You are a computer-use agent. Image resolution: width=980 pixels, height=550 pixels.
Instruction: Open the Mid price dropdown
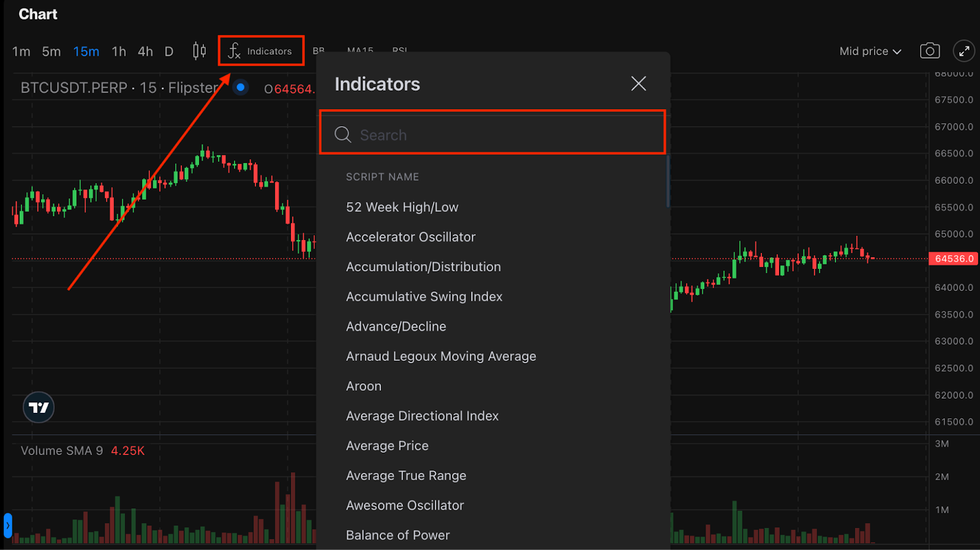point(870,51)
